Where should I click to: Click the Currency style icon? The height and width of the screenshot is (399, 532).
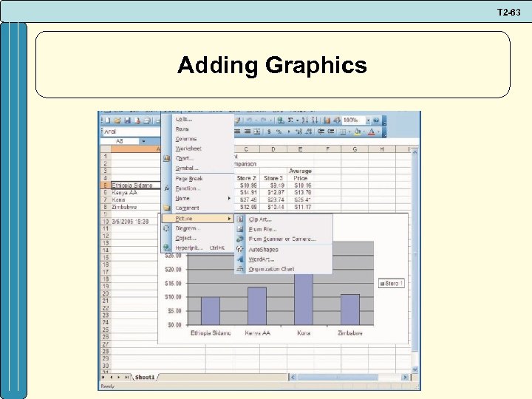(x=269, y=132)
